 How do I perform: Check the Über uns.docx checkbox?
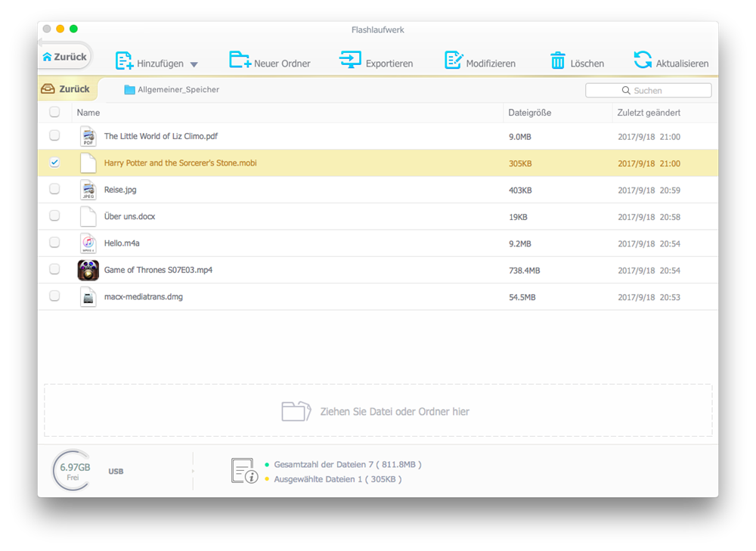(54, 215)
